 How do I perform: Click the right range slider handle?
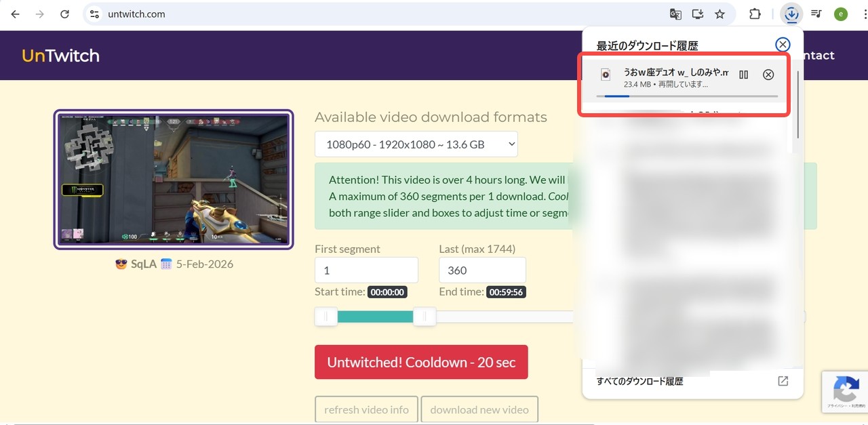pyautogui.click(x=425, y=317)
